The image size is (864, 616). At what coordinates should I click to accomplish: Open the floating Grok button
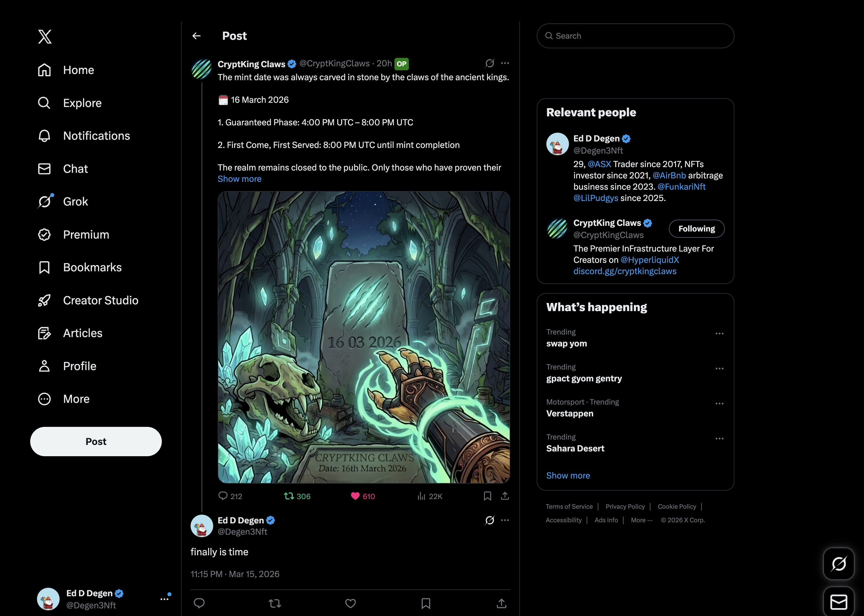pos(839,564)
